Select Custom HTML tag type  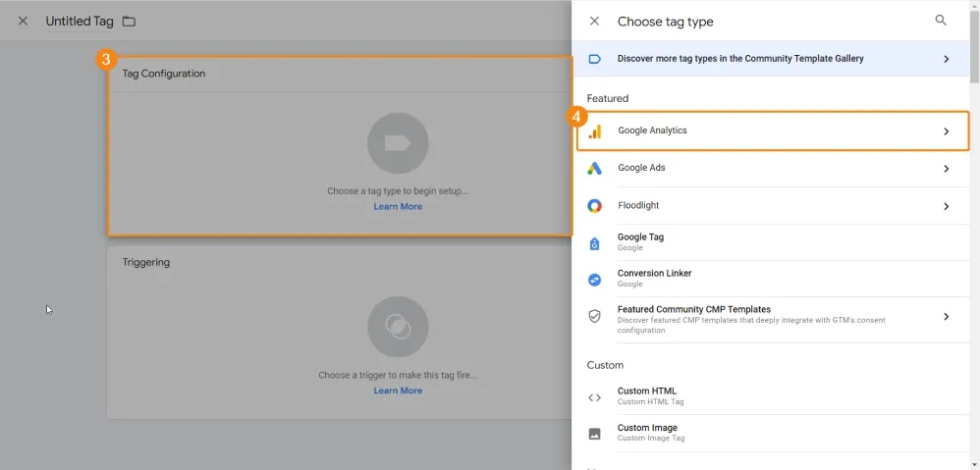[x=772, y=396]
